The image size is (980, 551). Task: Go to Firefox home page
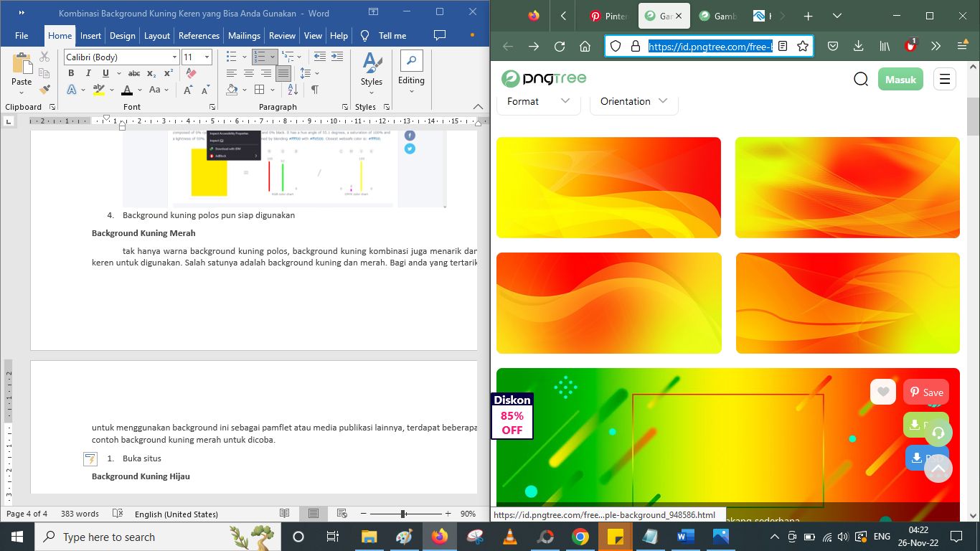click(585, 46)
